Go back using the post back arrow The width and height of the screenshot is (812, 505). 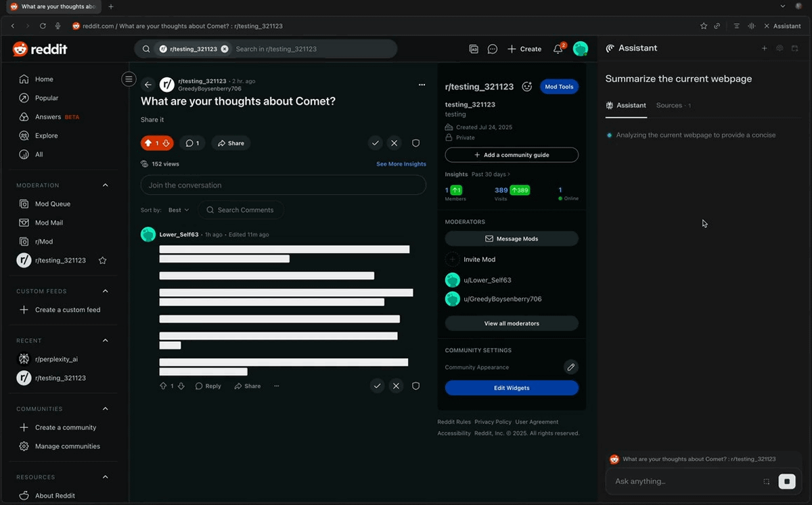[x=148, y=85]
